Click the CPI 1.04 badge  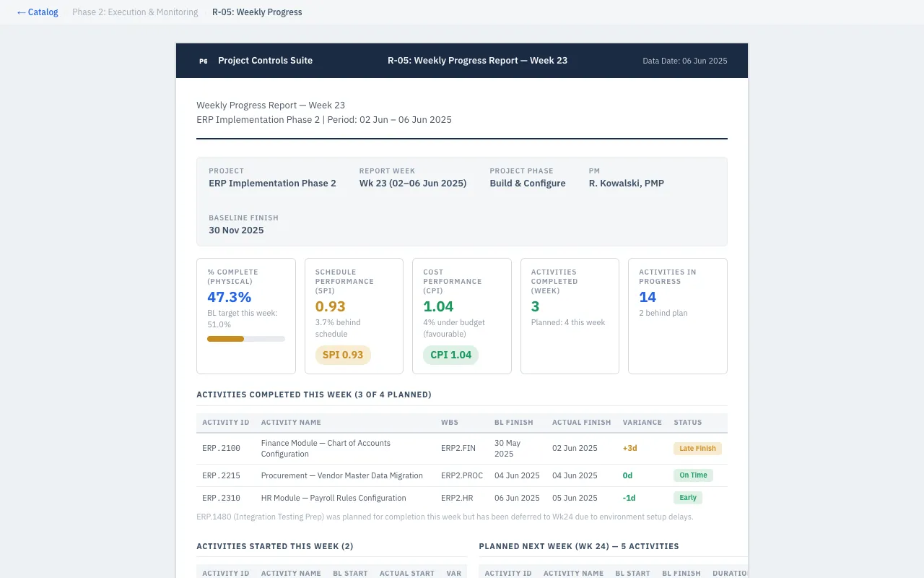(450, 355)
